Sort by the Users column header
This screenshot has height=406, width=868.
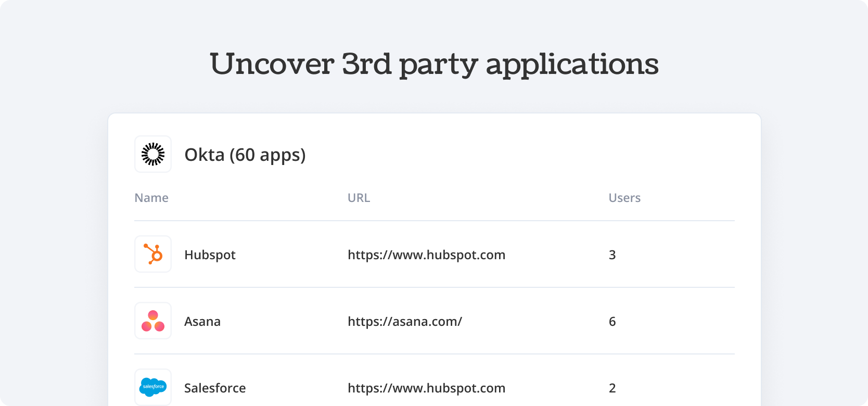624,198
